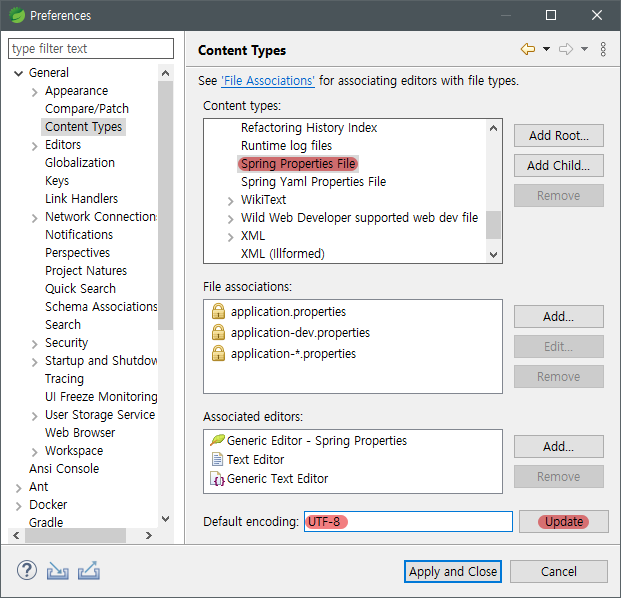The height and width of the screenshot is (598, 621).
Task: Click lock icon beside application.properties
Action: [218, 311]
